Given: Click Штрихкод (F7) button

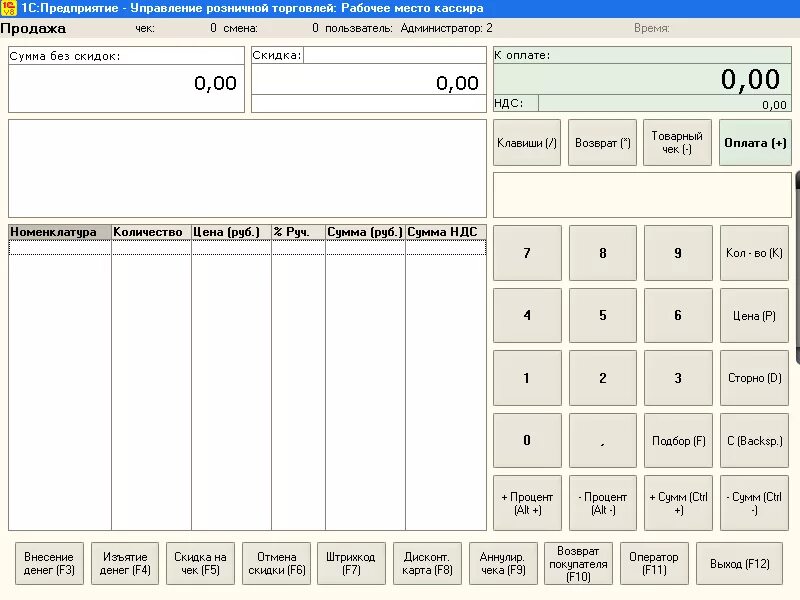Looking at the screenshot, I should click(351, 563).
